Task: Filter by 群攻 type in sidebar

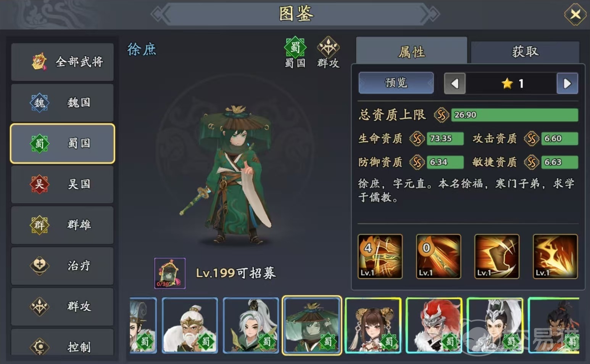Action: (x=62, y=306)
